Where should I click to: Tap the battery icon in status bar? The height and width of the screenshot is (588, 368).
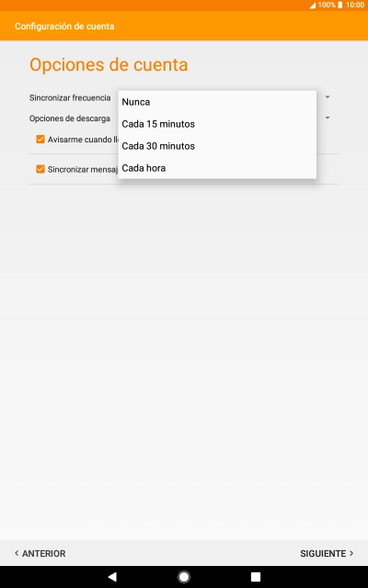[339, 5]
